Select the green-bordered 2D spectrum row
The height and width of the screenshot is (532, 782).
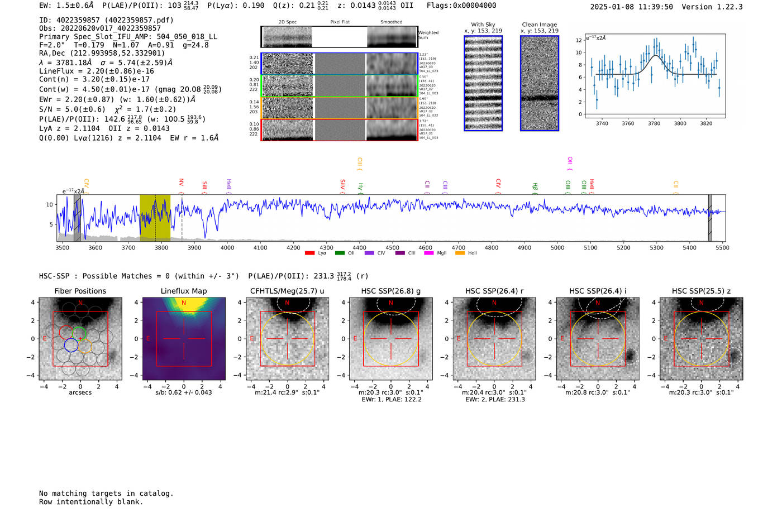[340, 86]
